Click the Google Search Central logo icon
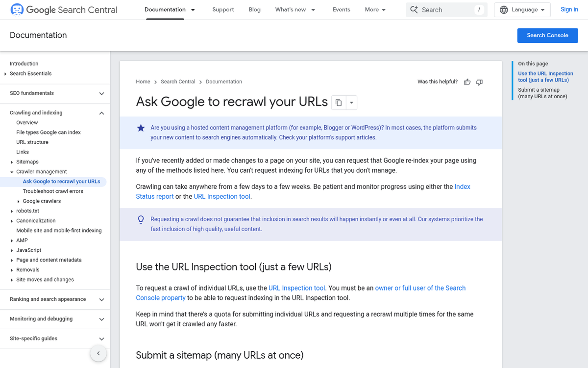The image size is (588, 368). (x=17, y=9)
